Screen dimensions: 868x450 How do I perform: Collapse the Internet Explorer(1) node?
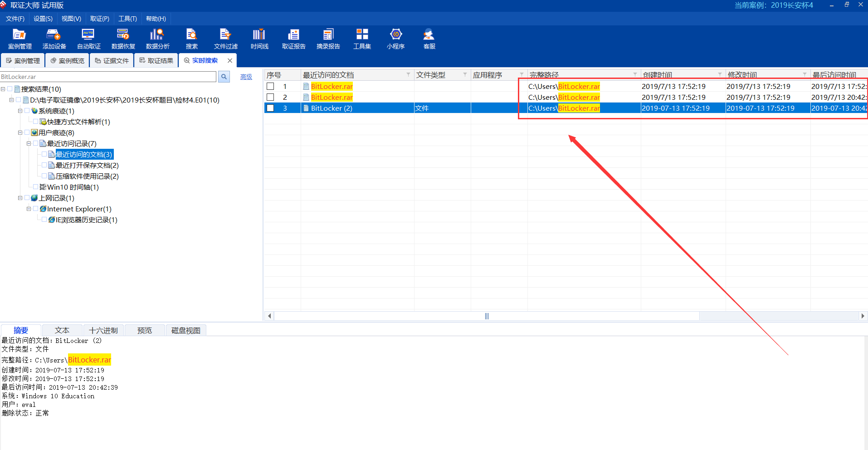point(29,209)
